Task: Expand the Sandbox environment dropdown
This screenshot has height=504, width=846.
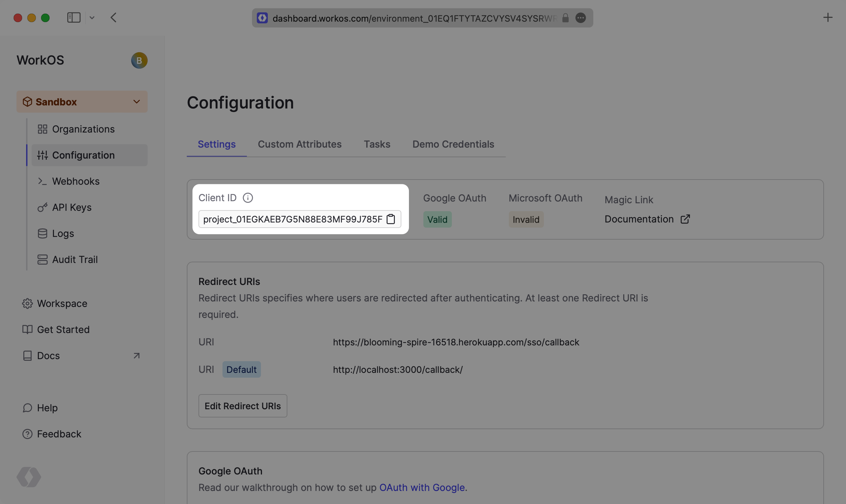Action: click(137, 102)
